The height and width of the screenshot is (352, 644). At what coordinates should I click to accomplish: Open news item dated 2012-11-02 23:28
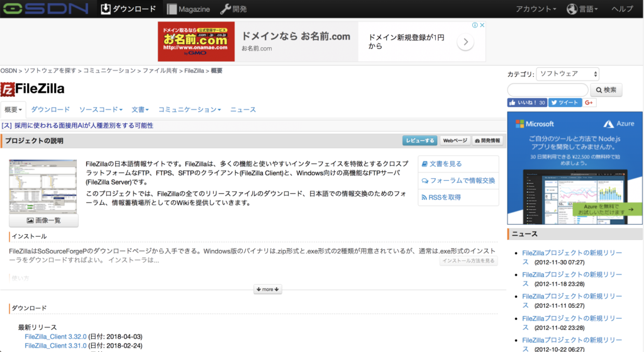pos(572,323)
